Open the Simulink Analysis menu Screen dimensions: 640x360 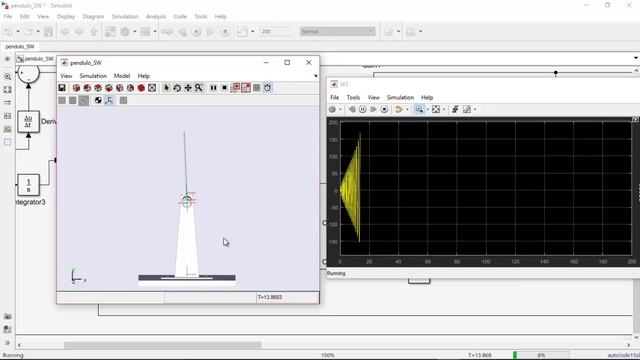[156, 17]
